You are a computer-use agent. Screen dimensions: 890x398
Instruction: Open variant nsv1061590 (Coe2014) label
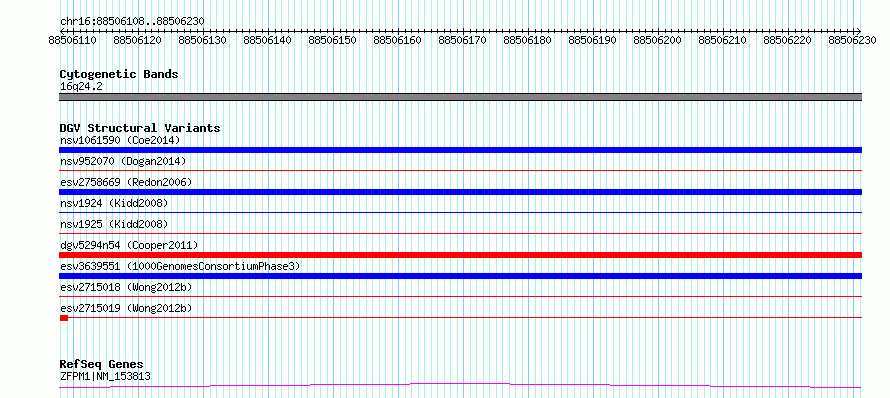120,140
